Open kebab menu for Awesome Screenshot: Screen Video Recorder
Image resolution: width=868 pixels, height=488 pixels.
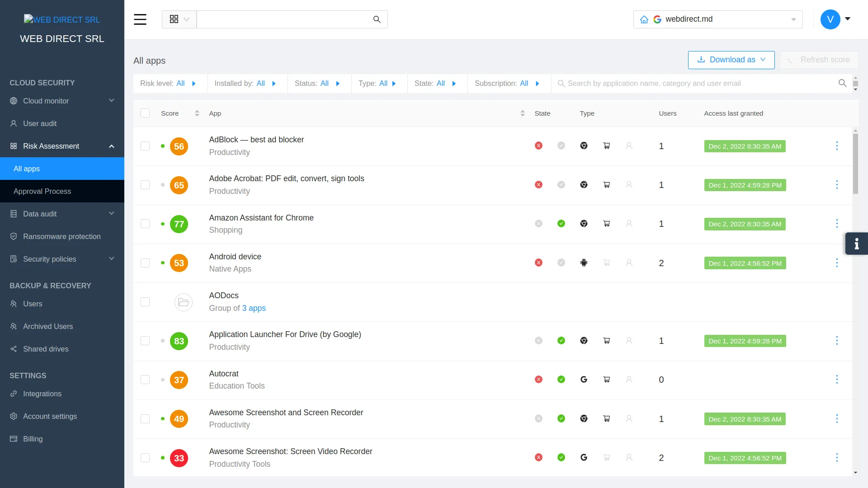[837, 458]
